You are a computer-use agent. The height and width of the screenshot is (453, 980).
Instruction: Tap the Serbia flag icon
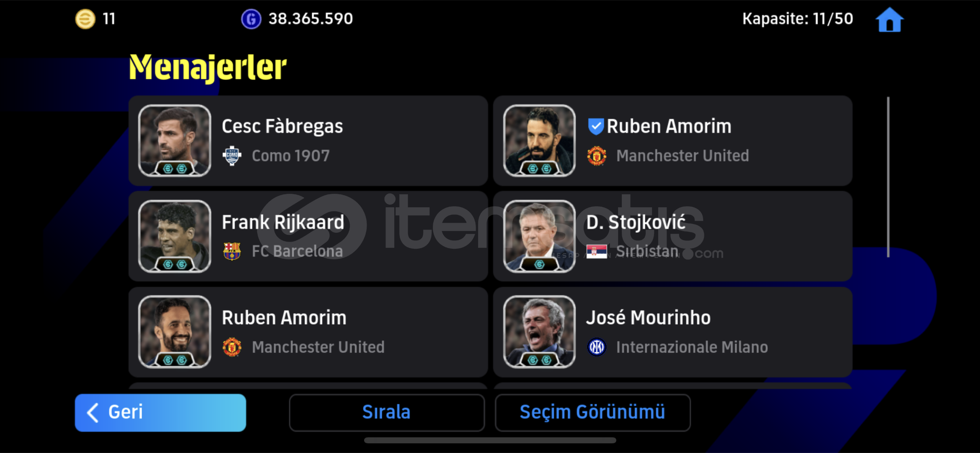[x=597, y=251]
